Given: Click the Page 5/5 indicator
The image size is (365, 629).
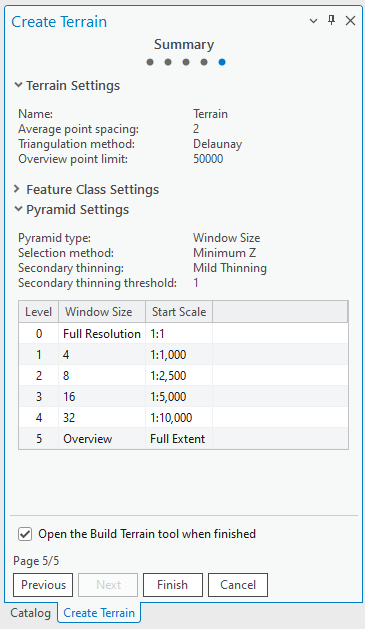Looking at the screenshot, I should point(36,561).
